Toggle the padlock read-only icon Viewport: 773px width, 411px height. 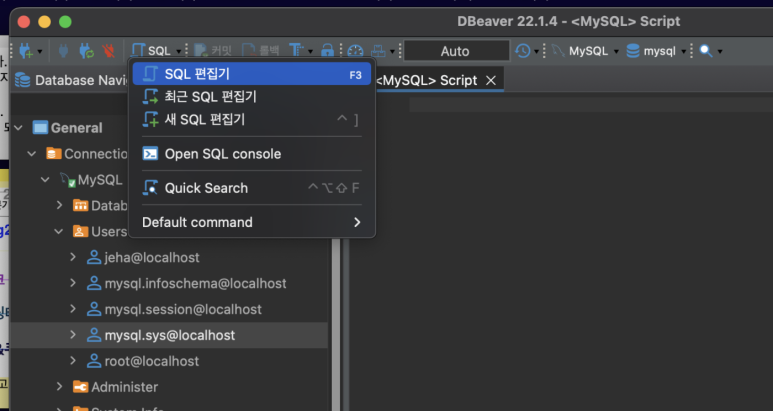[327, 50]
